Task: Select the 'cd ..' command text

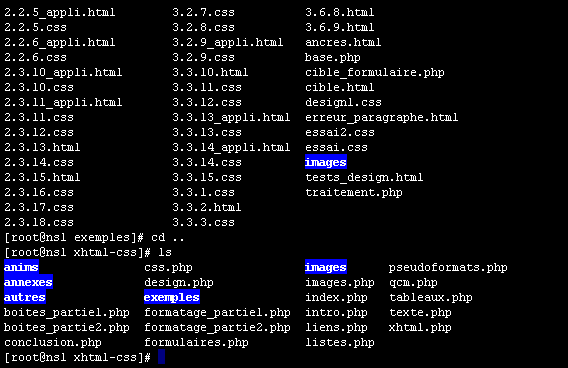Action: coord(168,238)
